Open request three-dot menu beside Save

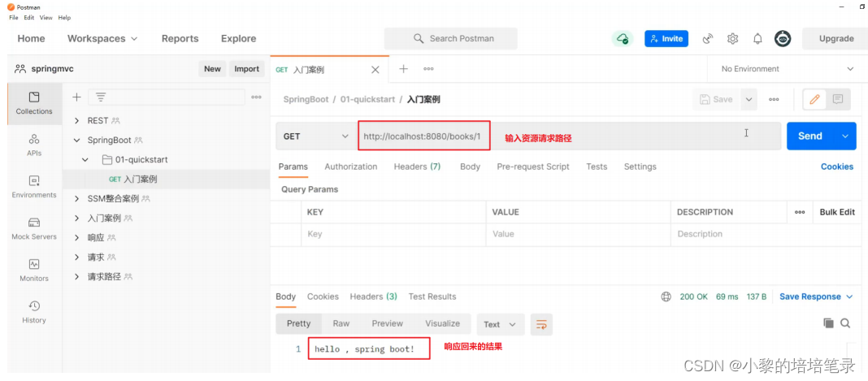(x=774, y=100)
